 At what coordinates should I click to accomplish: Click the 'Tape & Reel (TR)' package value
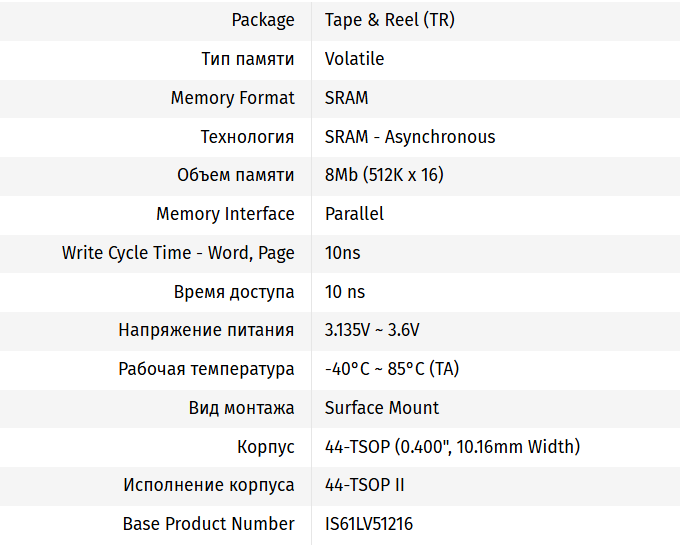[x=389, y=20]
